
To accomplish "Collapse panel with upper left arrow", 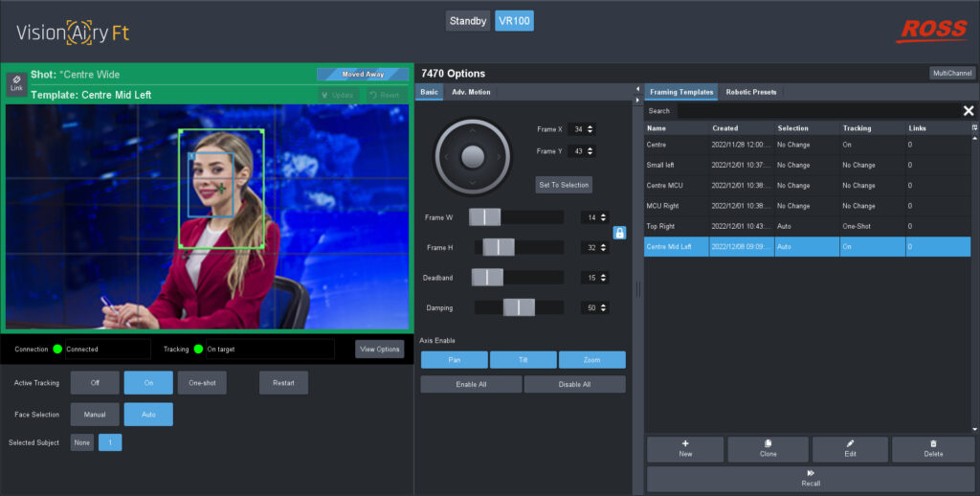I will [637, 89].
